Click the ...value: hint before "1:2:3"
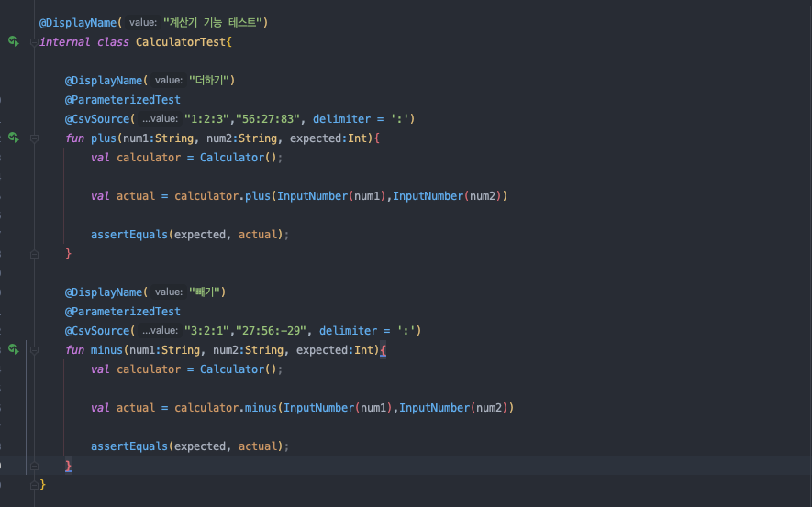 tap(160, 119)
